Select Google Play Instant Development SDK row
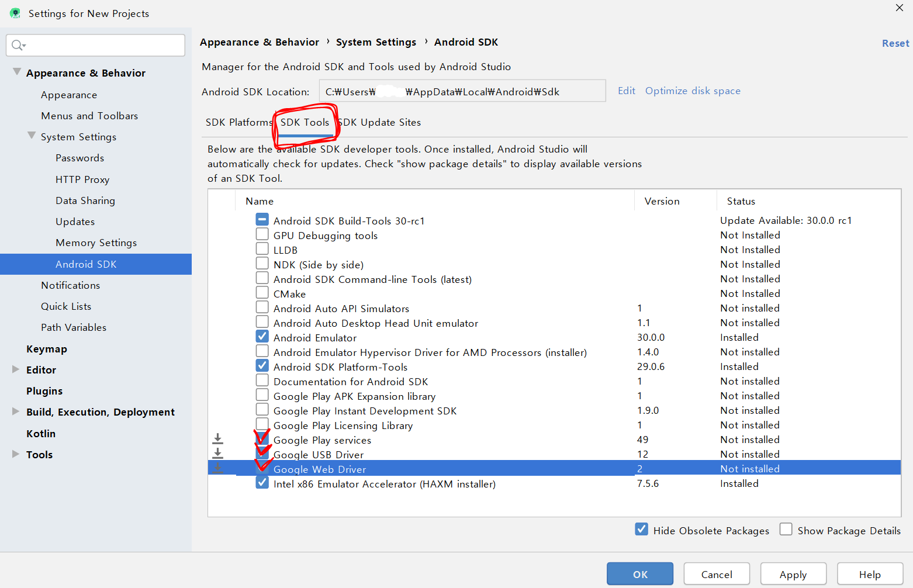913x588 pixels. tap(554, 410)
